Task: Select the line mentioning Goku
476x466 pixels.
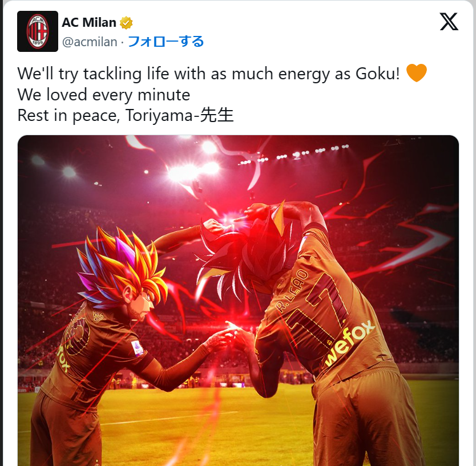Action: (208, 74)
